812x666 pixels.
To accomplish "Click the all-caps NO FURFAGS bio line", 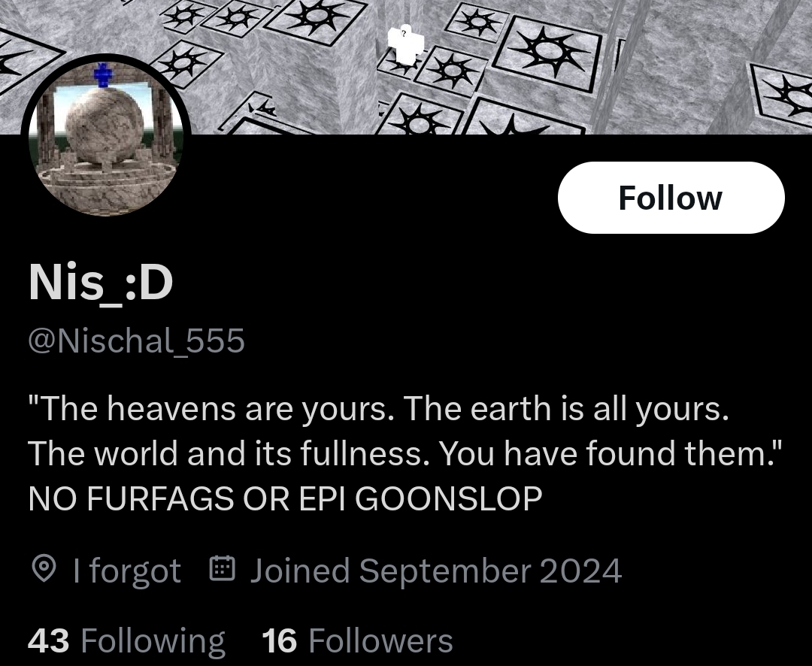I will point(286,498).
